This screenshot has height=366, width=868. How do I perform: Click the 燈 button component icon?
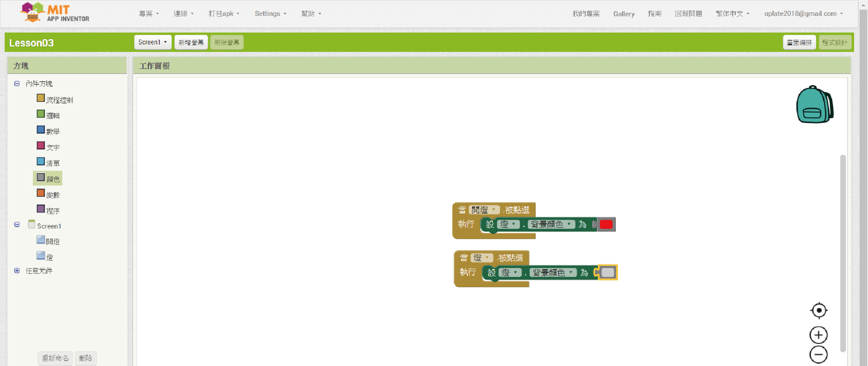[41, 256]
